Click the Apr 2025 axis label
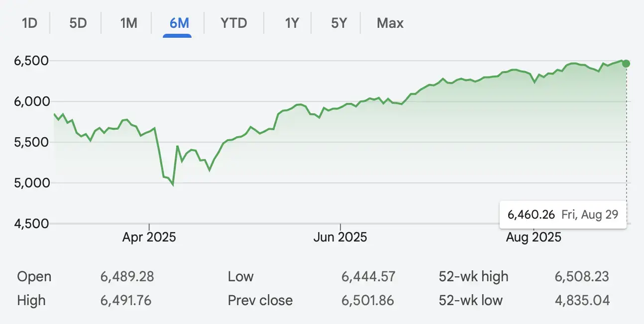 149,237
